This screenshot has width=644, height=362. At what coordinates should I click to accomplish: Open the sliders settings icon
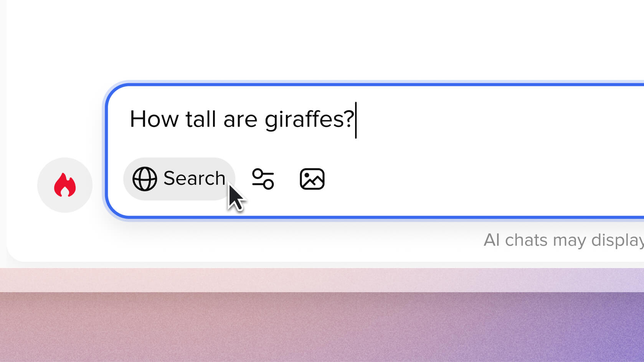[x=263, y=179]
